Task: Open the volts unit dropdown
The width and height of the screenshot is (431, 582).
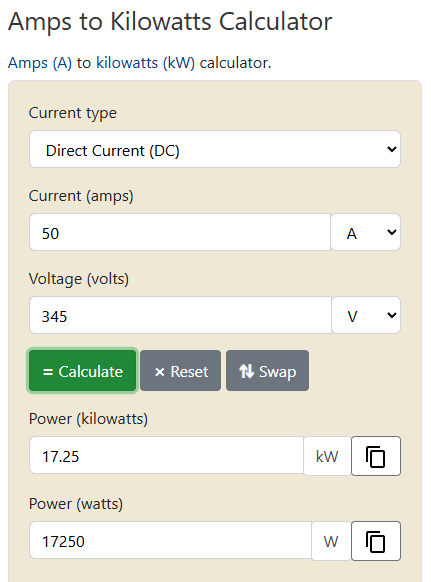Action: point(366,315)
